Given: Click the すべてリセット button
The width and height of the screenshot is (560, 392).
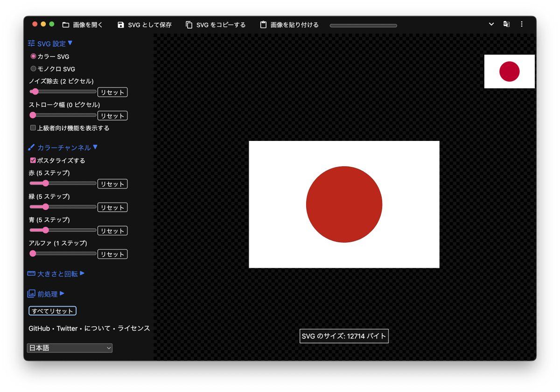Looking at the screenshot, I should click(52, 311).
